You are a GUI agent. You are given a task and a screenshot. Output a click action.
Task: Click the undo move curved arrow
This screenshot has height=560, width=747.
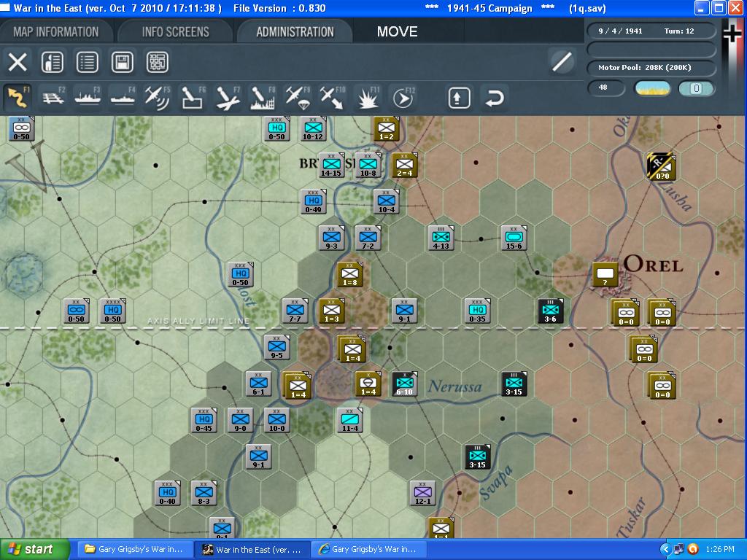(x=494, y=98)
